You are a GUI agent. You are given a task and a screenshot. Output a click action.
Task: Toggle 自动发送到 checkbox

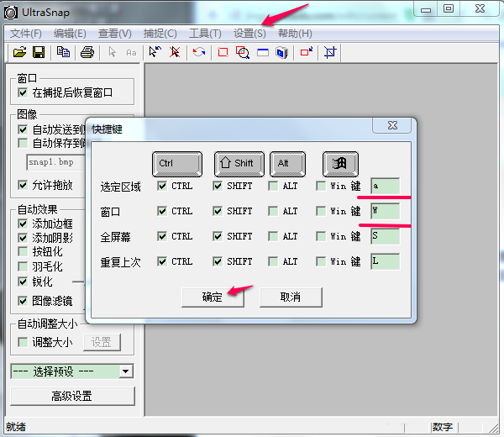tap(23, 129)
